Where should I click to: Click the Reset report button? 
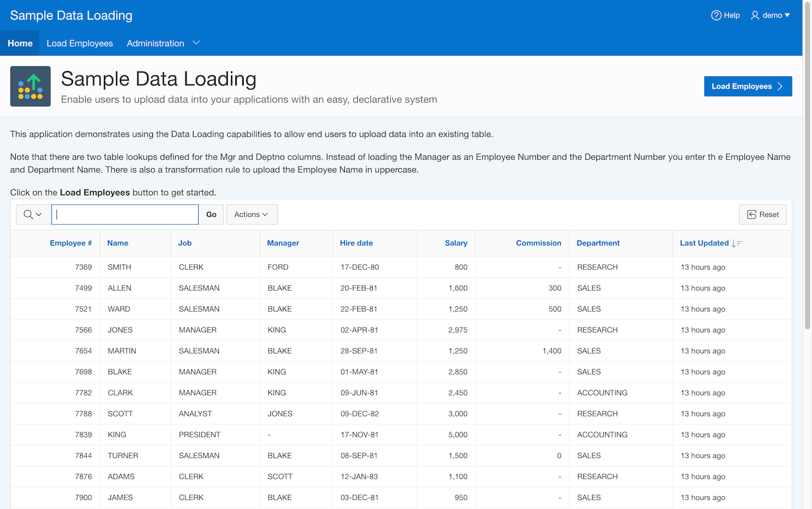tap(763, 215)
